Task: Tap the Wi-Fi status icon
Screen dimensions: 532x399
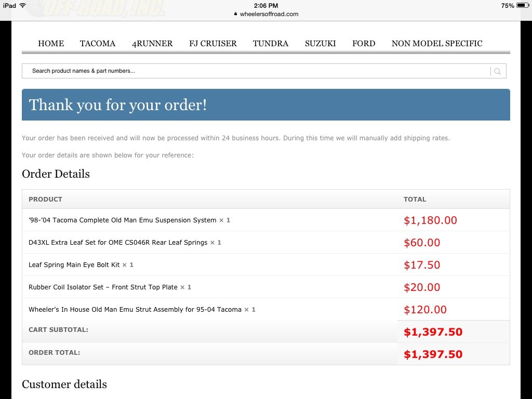Action: (x=23, y=5)
